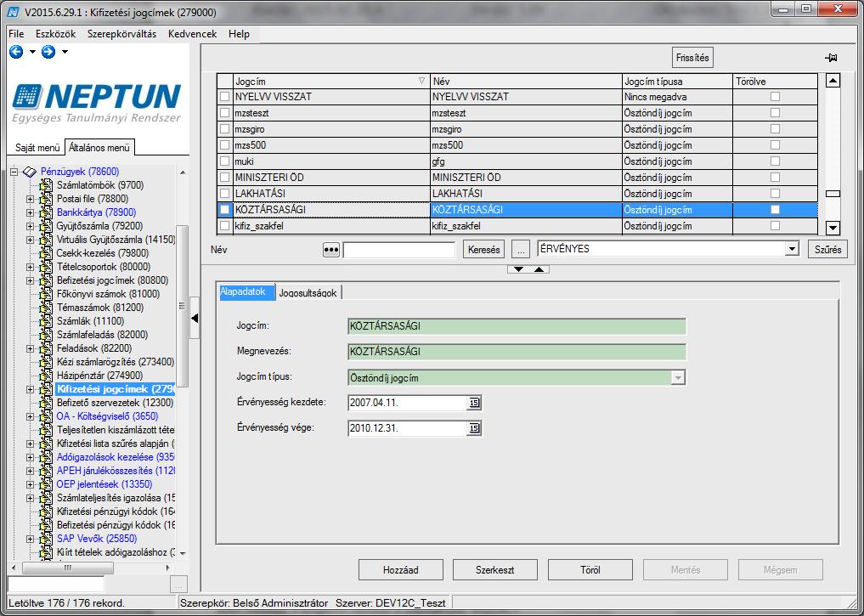Viewport: 864px width, 616px height.
Task: Click the Tételcsoportok tree item icon
Action: (x=46, y=267)
